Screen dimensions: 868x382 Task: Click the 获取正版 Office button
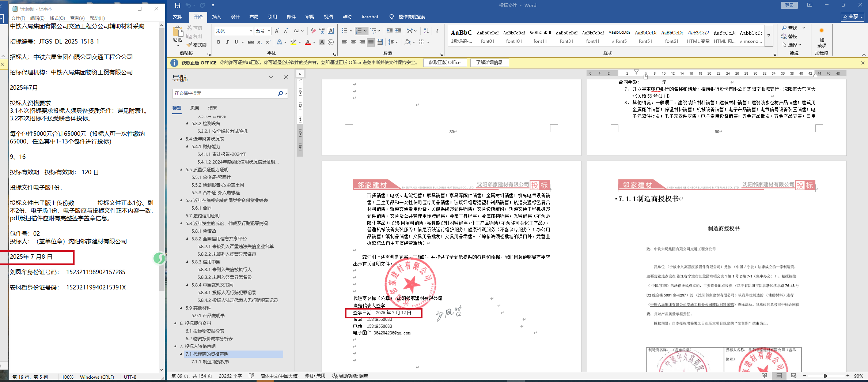pyautogui.click(x=445, y=63)
